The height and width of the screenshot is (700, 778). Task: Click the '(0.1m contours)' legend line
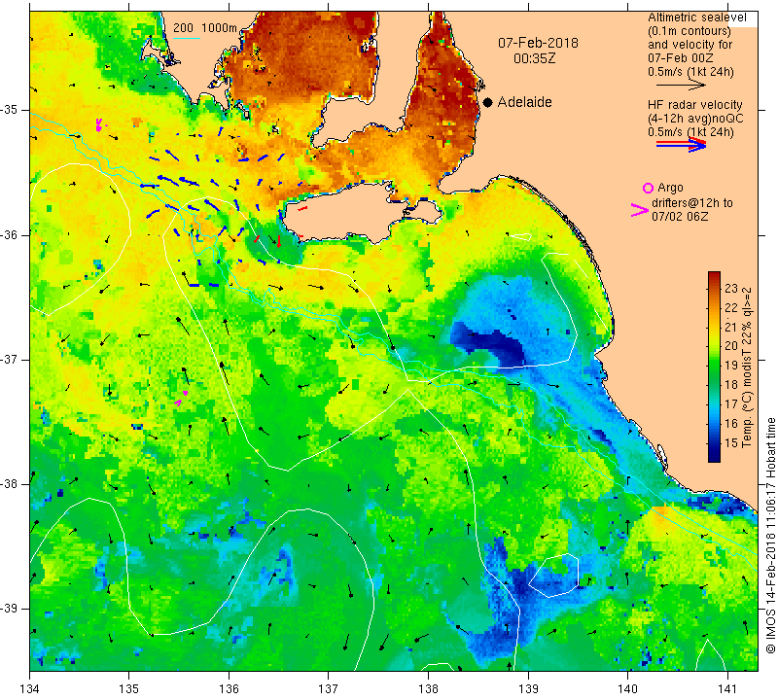(x=689, y=31)
